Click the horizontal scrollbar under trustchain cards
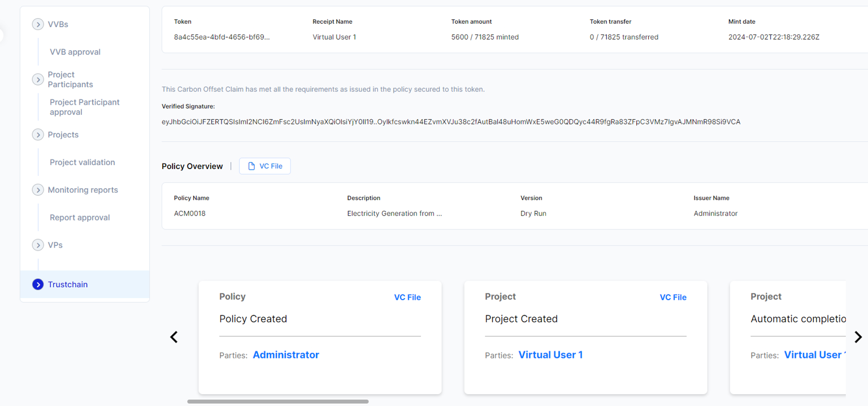868x406 pixels. pos(277,401)
